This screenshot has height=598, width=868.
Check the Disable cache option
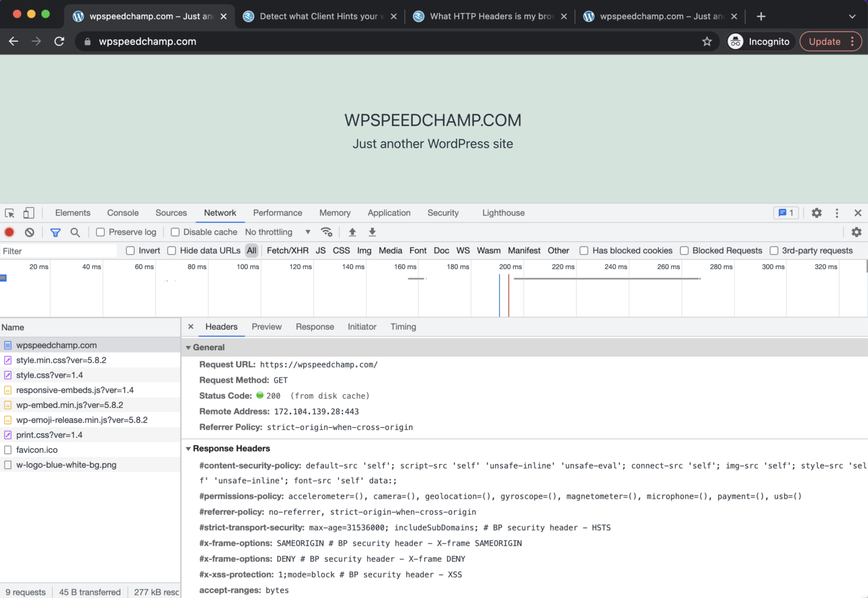175,232
